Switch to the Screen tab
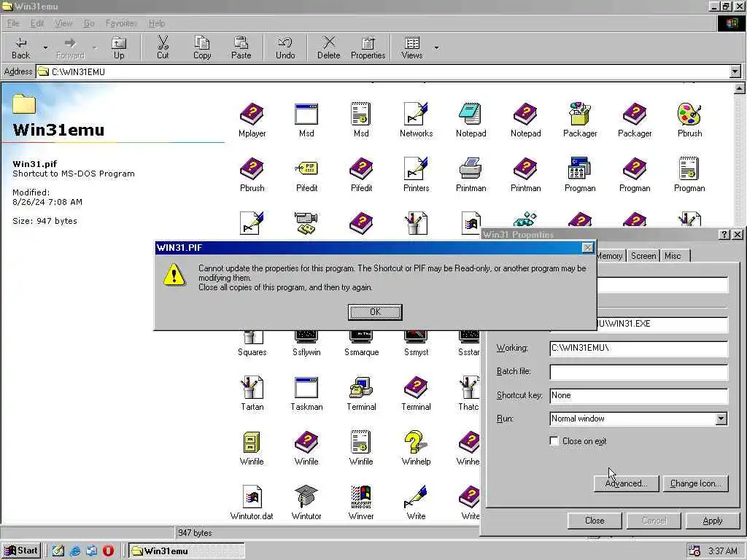Screen dimensions: 747x560 click(643, 256)
